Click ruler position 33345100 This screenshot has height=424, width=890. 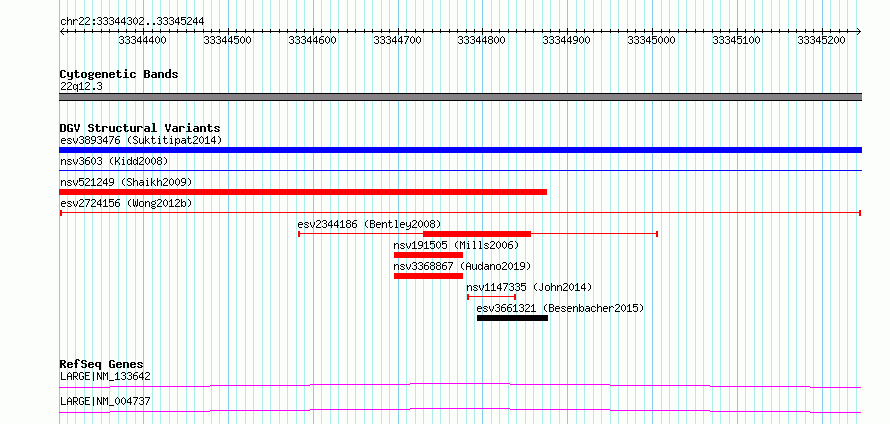pos(737,40)
